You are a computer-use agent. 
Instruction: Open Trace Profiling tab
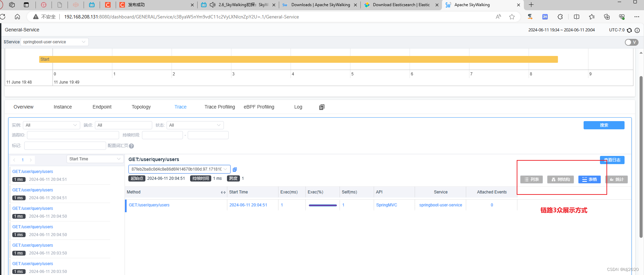[x=220, y=107]
